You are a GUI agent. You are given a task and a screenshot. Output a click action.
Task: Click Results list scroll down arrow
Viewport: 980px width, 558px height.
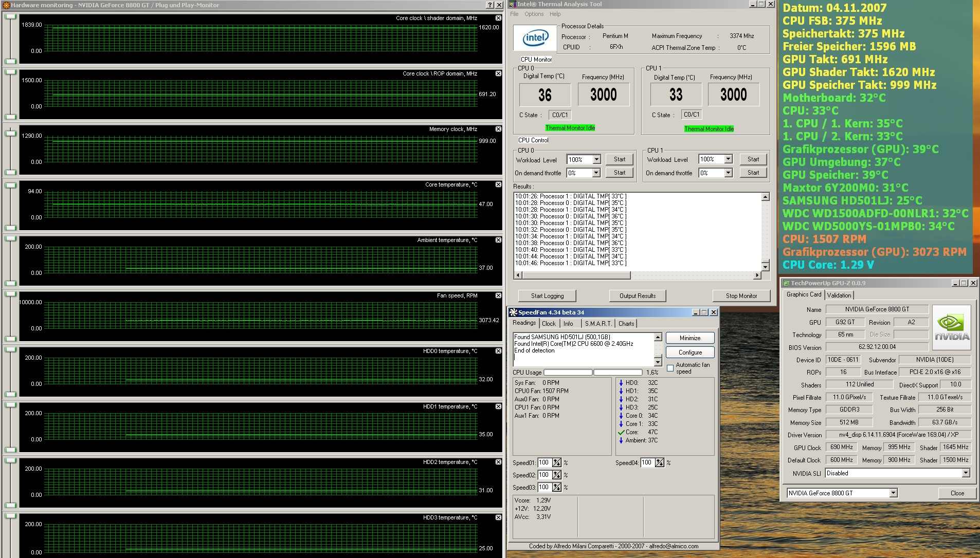[x=765, y=266]
